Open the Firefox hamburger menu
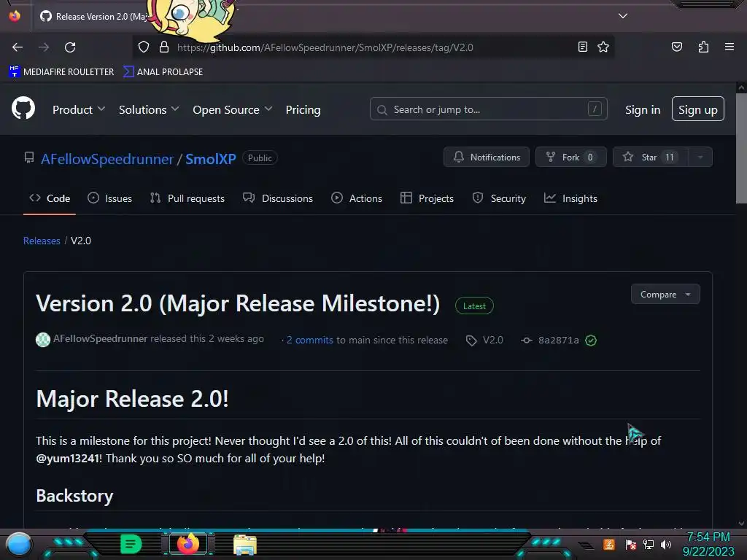Image resolution: width=747 pixels, height=560 pixels. (x=729, y=47)
